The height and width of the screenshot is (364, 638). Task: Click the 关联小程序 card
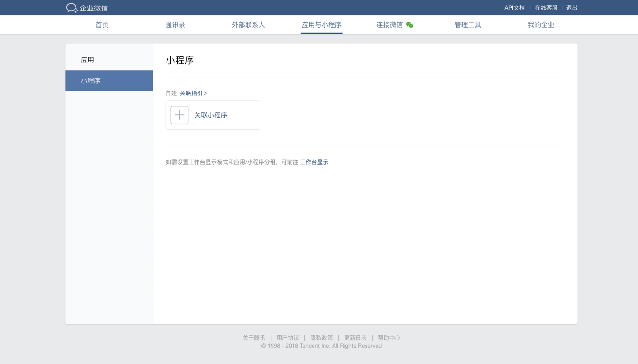(x=211, y=115)
